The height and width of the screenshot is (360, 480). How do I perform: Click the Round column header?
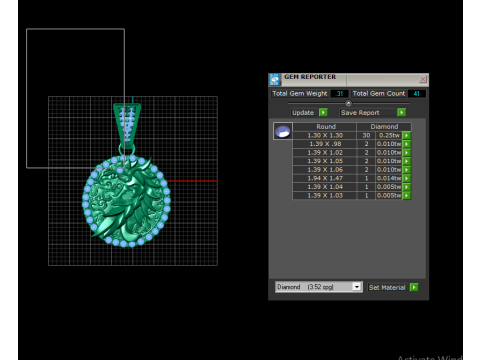click(325, 127)
